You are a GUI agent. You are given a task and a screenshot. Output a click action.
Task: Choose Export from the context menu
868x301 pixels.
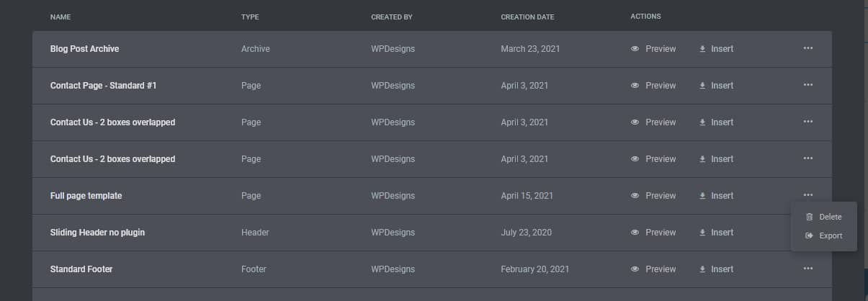830,235
